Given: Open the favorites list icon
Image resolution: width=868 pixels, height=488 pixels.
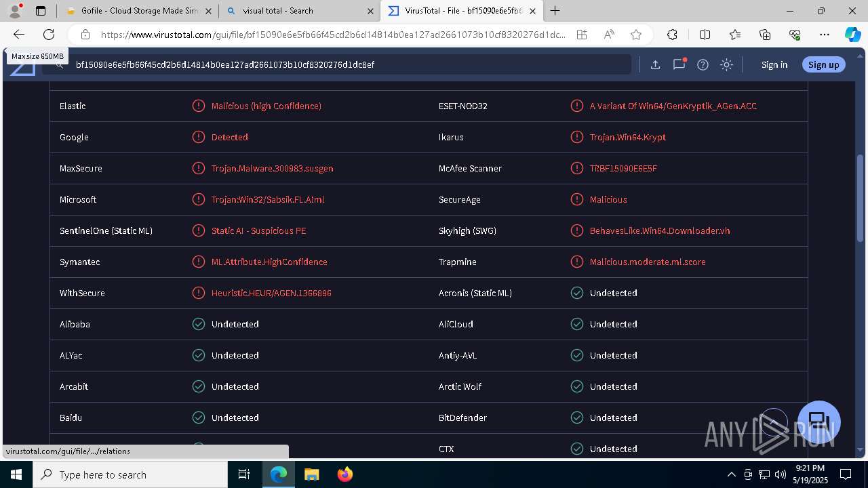Looking at the screenshot, I should [735, 35].
